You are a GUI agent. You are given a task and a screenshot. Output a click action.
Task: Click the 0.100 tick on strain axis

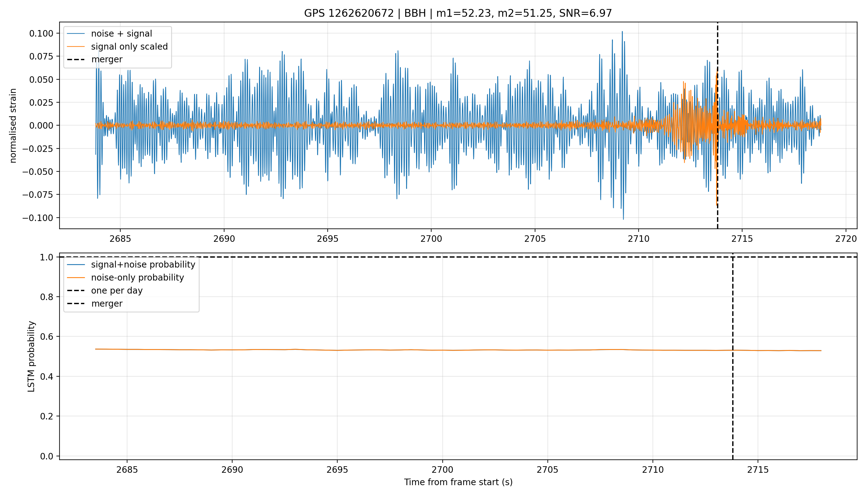[41, 33]
